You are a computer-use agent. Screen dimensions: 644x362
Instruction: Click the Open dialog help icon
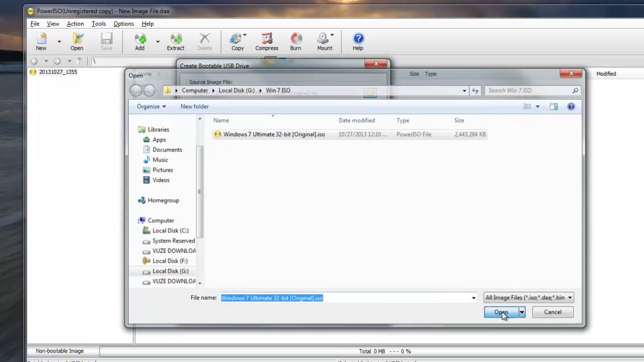click(x=571, y=107)
